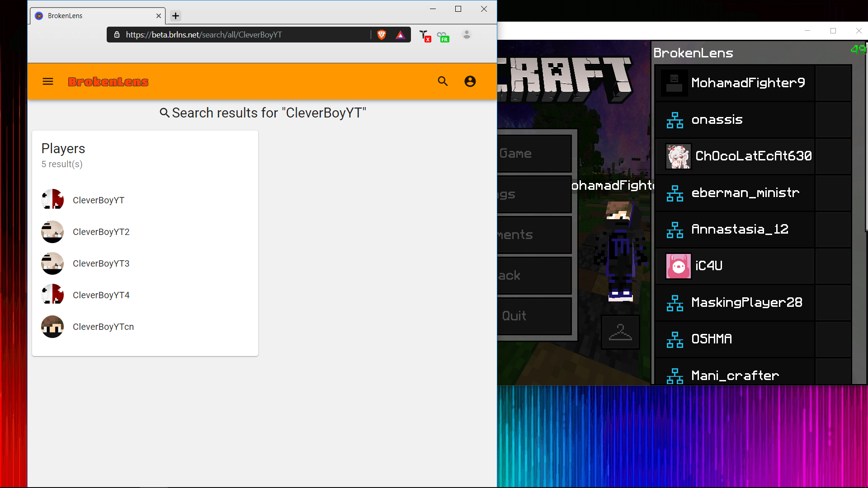Open CleverBoyYT2 player result
This screenshot has height=488, width=868.
(145, 232)
